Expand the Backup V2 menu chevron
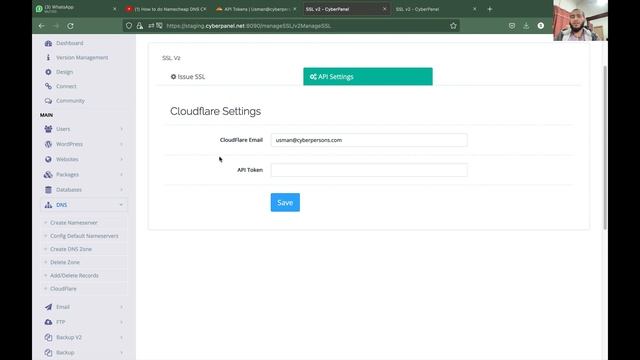Screen dimensions: 640x360 [x=122, y=338]
